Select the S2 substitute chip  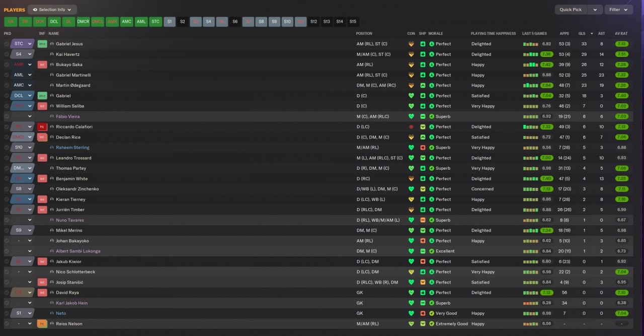(183, 22)
